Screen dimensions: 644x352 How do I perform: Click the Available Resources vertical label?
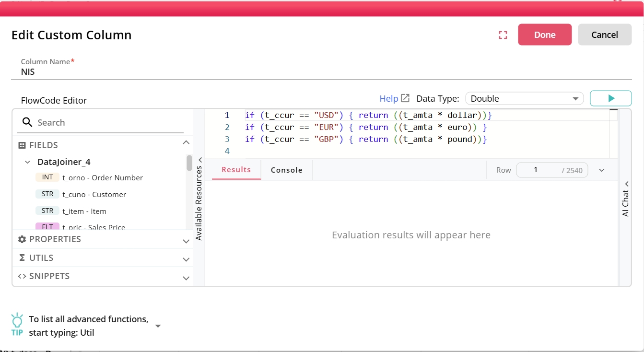click(199, 203)
